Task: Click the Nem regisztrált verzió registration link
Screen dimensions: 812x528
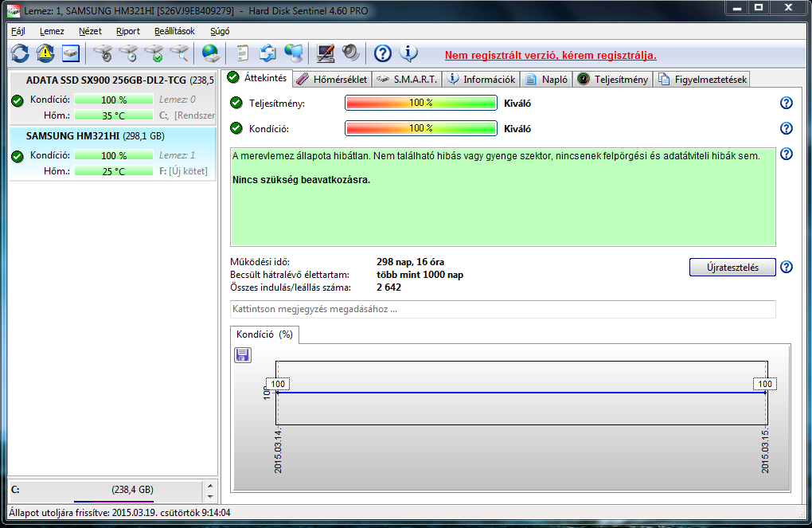Action: [x=550, y=56]
